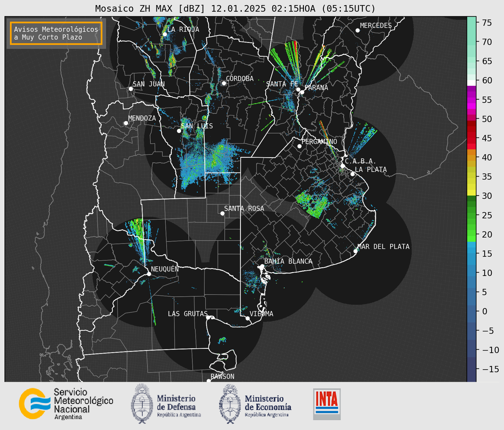Click the 45 dBZ red band on the scale

click(471, 138)
